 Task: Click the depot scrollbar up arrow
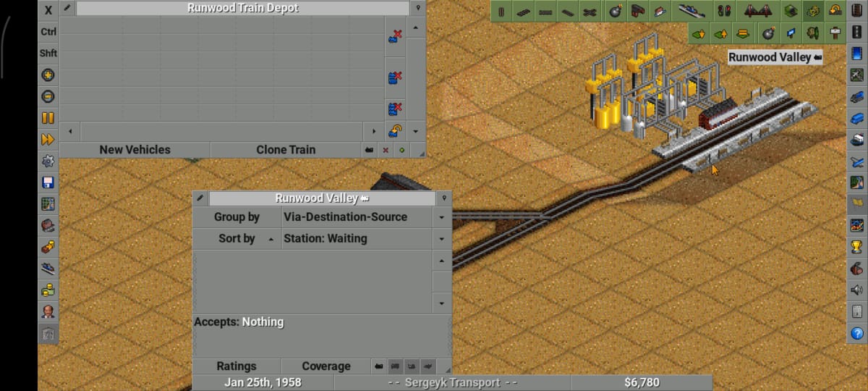pos(416,28)
